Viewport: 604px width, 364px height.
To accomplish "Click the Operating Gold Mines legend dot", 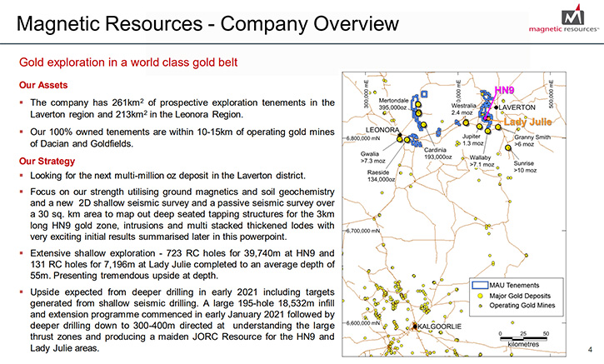I will click(481, 306).
